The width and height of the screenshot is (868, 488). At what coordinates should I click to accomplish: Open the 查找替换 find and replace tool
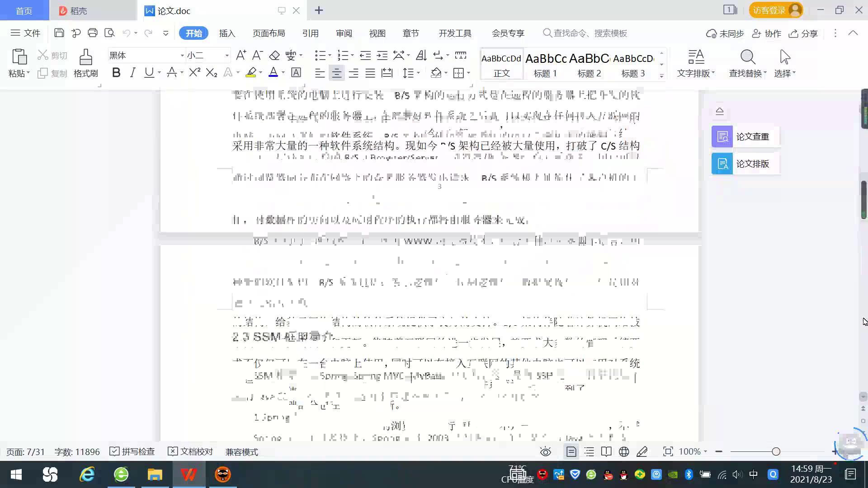click(747, 63)
